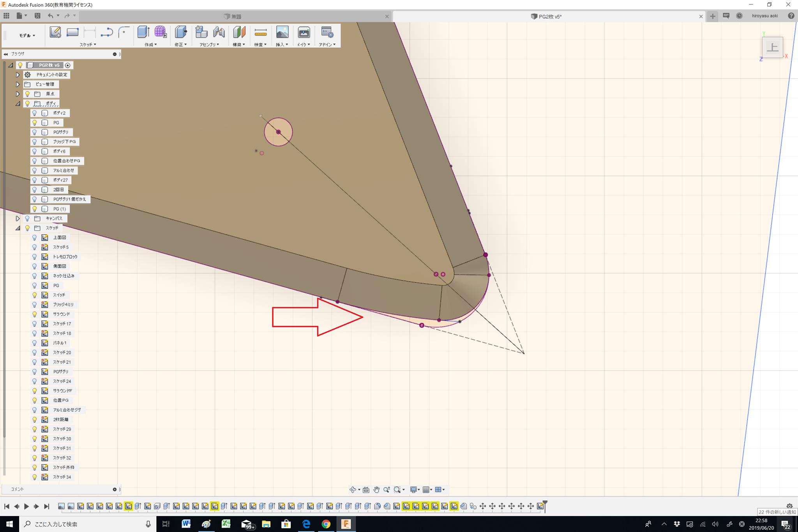The image size is (798, 532).
Task: Click the user name hiroyasu aoki
Action: click(x=764, y=16)
